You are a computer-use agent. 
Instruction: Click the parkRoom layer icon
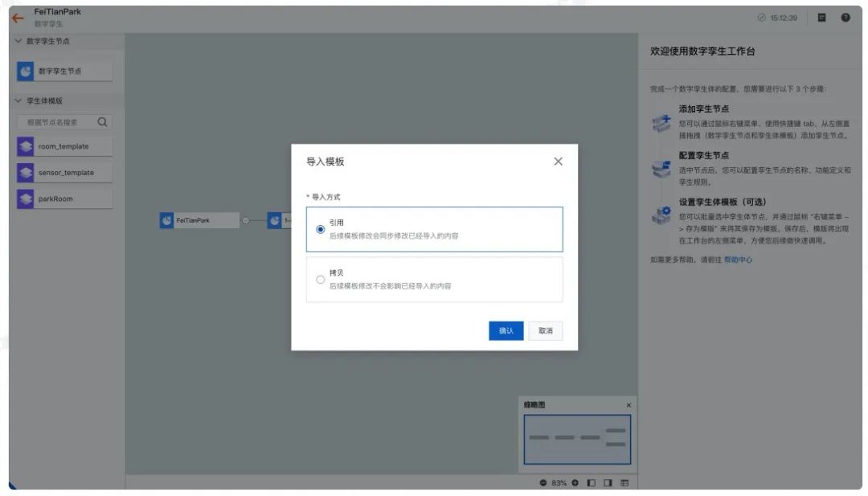(x=26, y=199)
